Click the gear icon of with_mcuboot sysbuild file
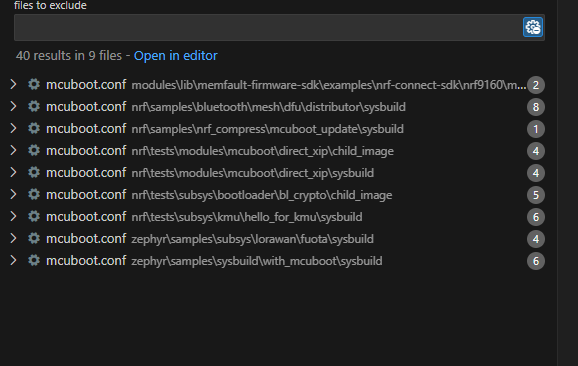 34,261
